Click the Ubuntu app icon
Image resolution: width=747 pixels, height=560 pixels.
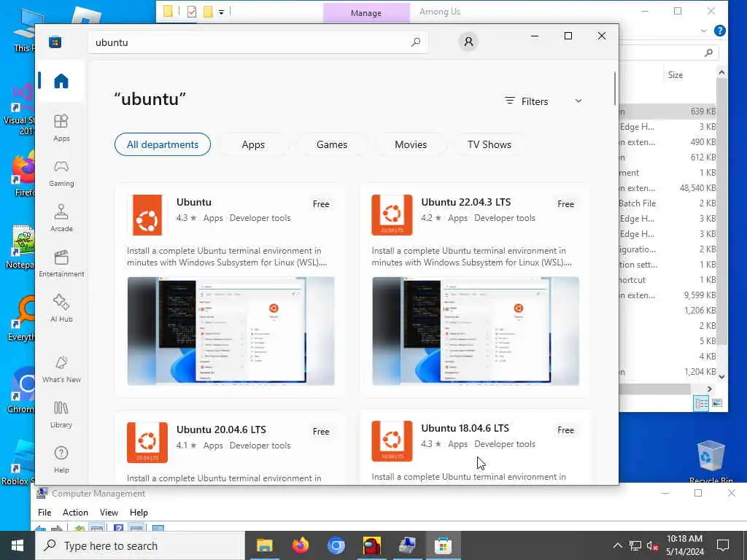point(147,215)
